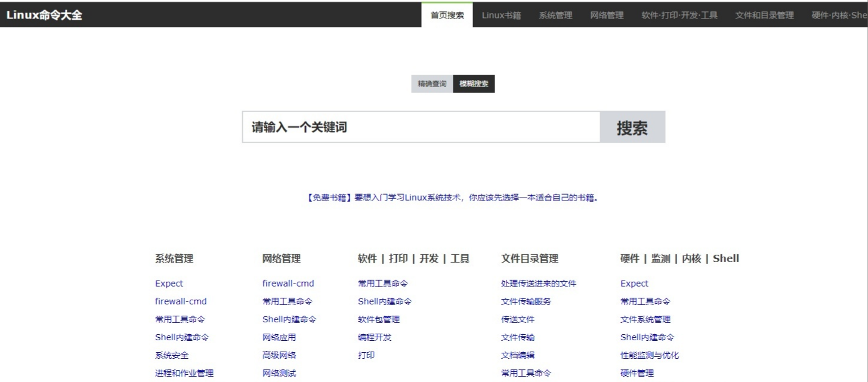868x382 pixels.
Task: Click the Linux命令大全 site logo
Action: [44, 16]
